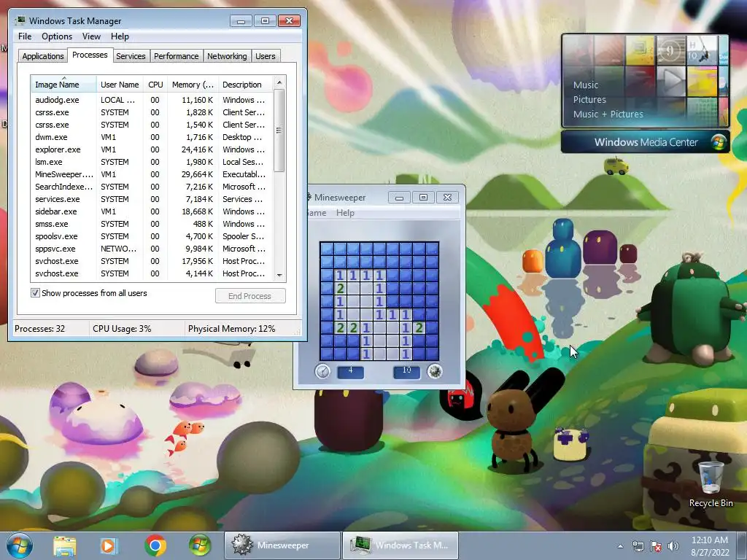Switch to the Users tab
747x560 pixels.
[x=266, y=56]
